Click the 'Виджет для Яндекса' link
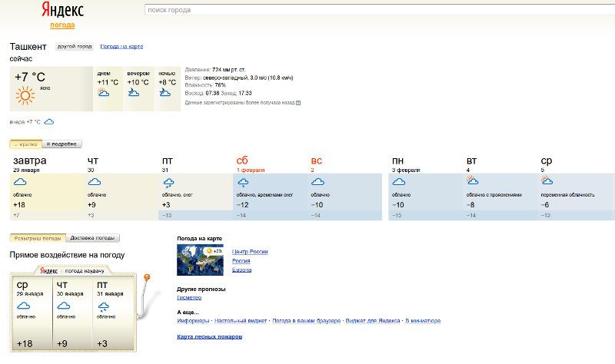The width and height of the screenshot is (615, 364). (x=372, y=320)
